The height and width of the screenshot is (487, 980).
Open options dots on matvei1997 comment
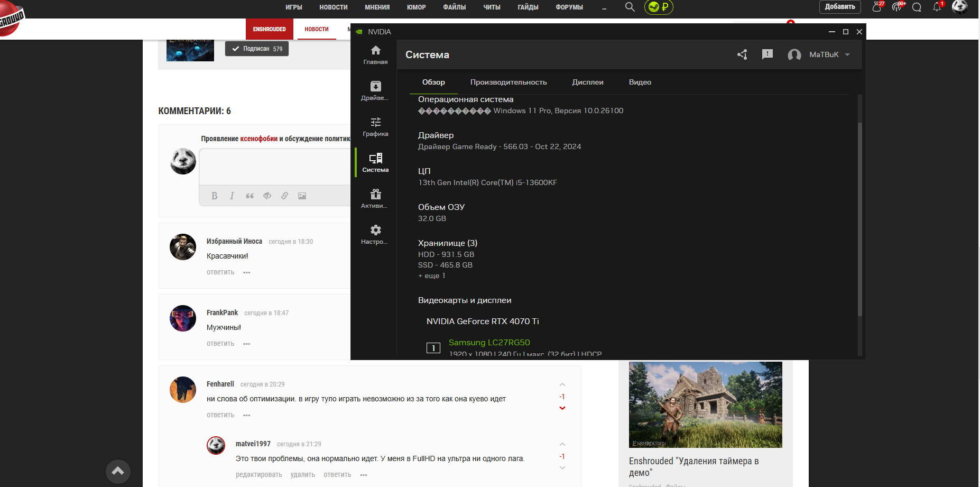(x=364, y=475)
